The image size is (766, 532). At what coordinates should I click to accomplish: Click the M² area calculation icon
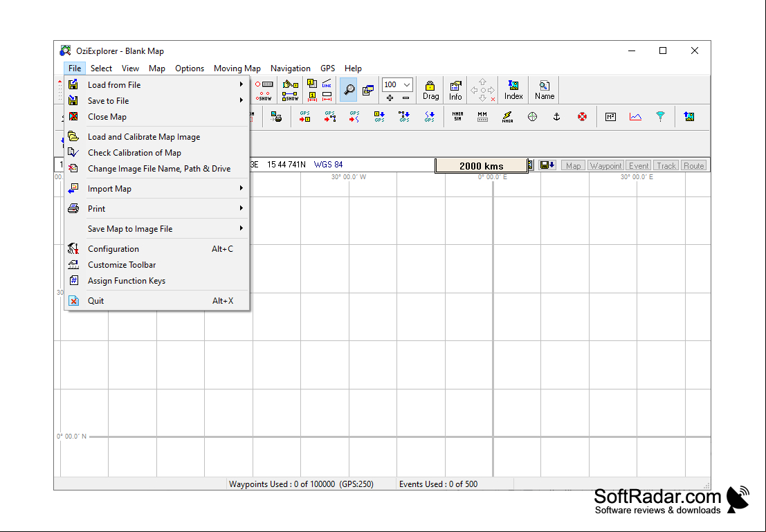tap(610, 117)
